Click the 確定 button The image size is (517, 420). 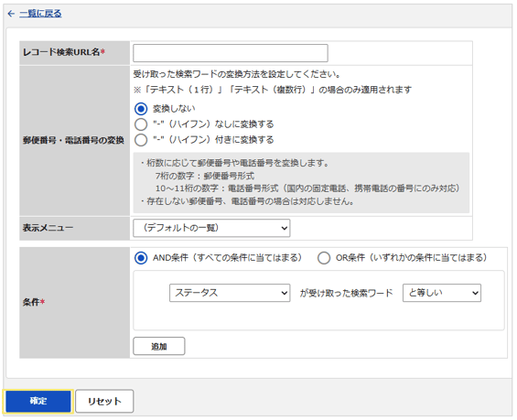click(x=38, y=401)
